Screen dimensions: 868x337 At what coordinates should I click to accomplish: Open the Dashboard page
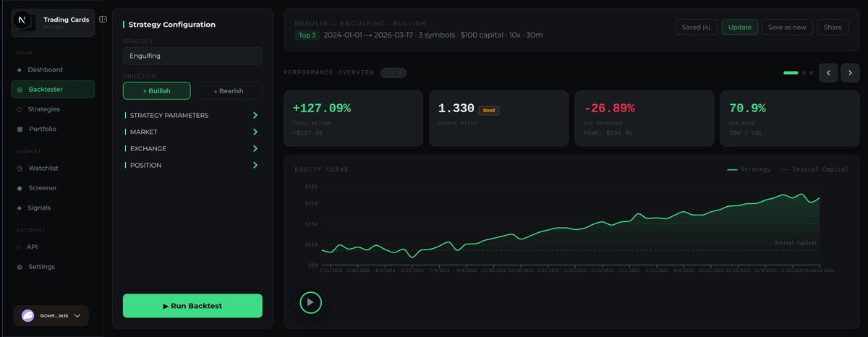(53, 70)
